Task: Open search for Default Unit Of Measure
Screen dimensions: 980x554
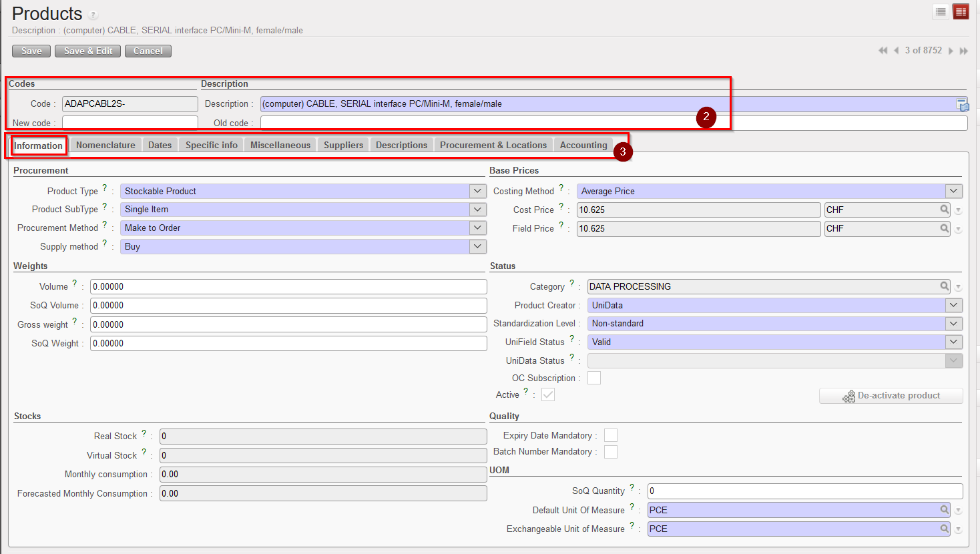Action: [x=945, y=510]
